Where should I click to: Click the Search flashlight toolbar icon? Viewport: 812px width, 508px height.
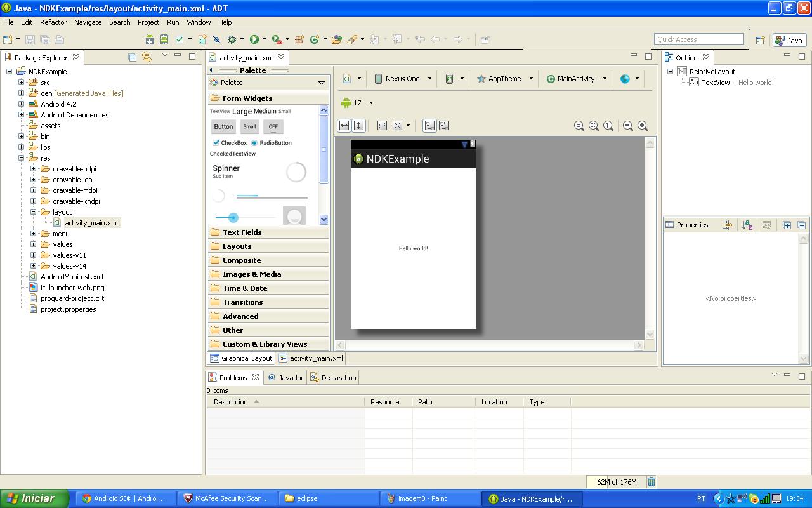(353, 39)
